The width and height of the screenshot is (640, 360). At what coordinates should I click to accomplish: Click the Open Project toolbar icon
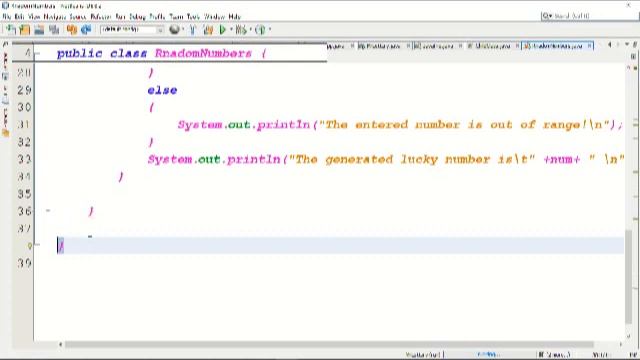click(x=39, y=29)
